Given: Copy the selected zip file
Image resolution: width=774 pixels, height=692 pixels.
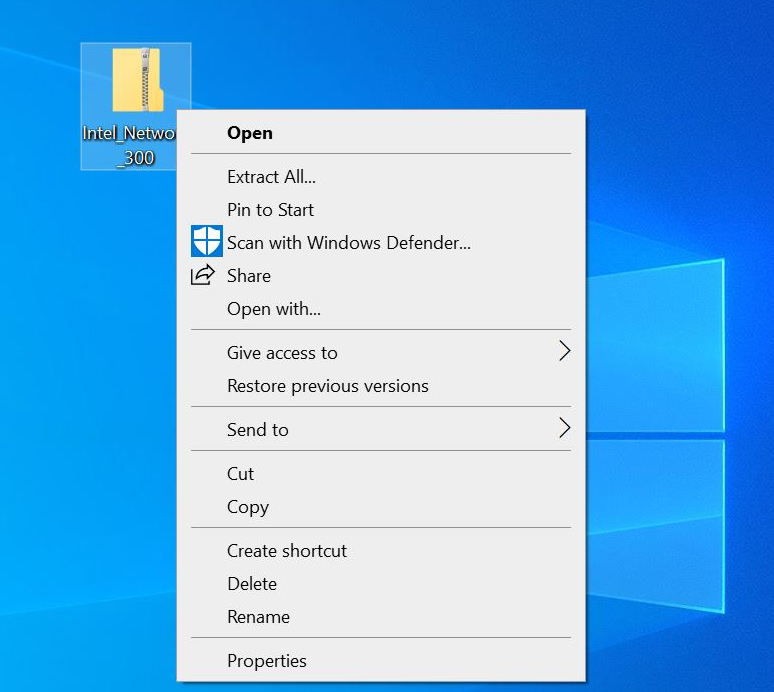Looking at the screenshot, I should [x=247, y=507].
